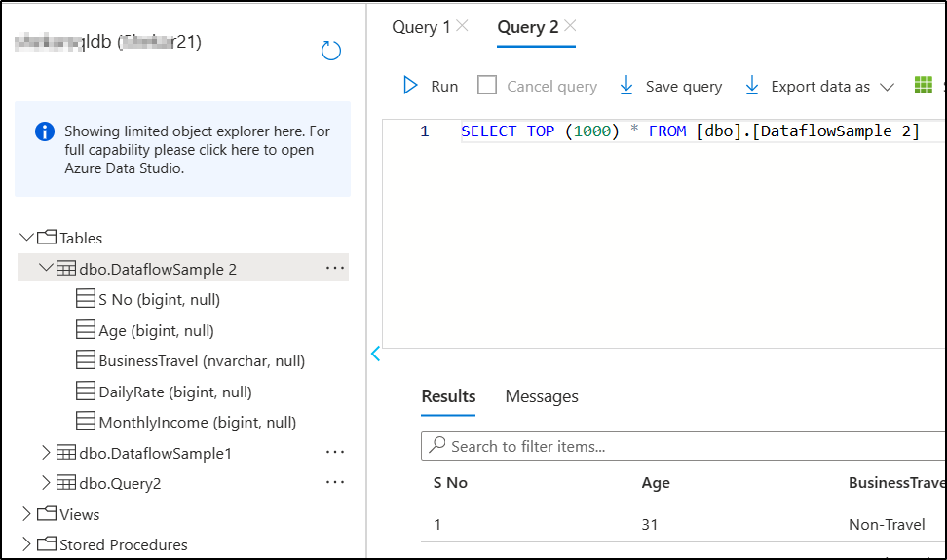Click the DailyRate column icon

pos(85,391)
